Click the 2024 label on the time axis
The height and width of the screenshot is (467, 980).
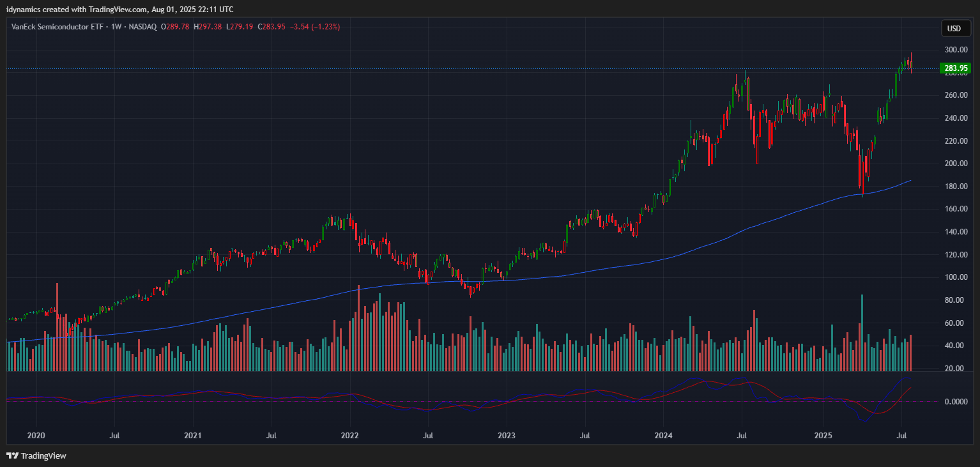(663, 435)
